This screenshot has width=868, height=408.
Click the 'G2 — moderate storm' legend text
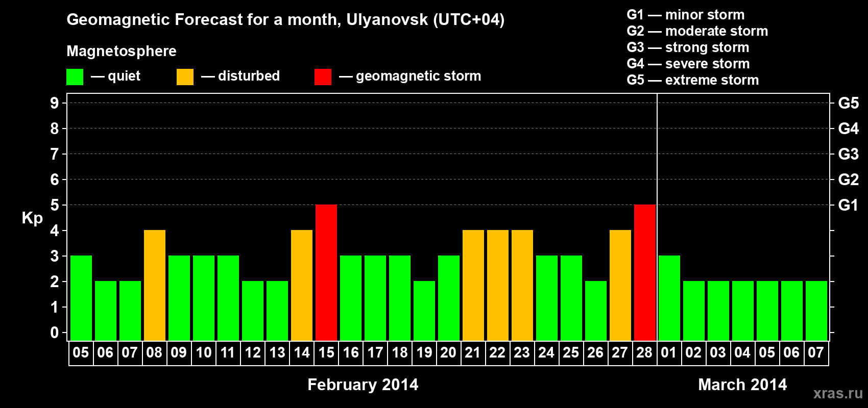coord(697,31)
